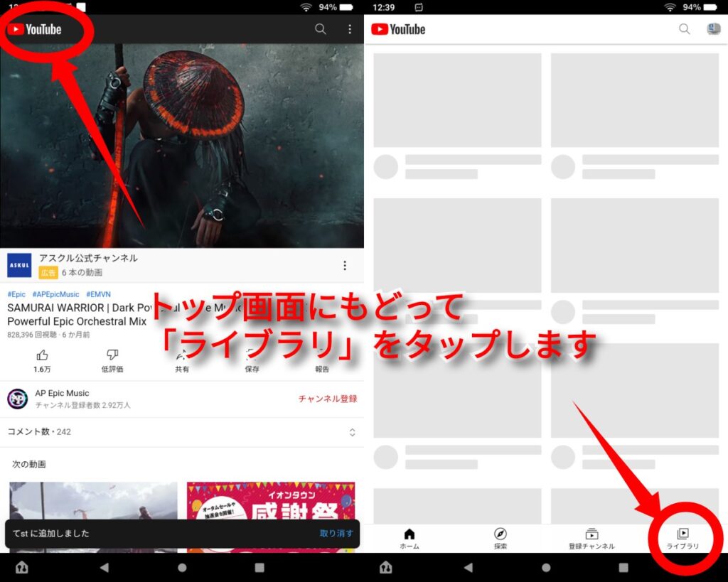The width and height of the screenshot is (728, 582).
Task: Tap 取り消す to undo playlist add
Action: point(336,534)
